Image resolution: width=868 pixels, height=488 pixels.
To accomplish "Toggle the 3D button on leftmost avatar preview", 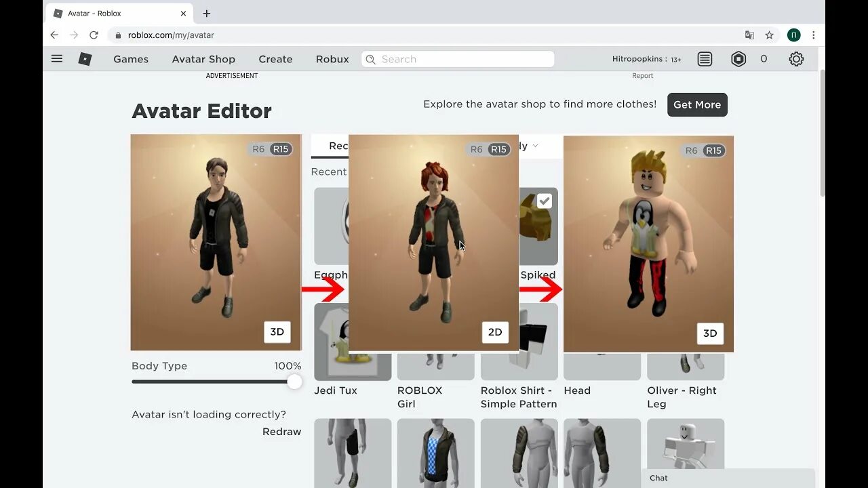I will 277,332.
